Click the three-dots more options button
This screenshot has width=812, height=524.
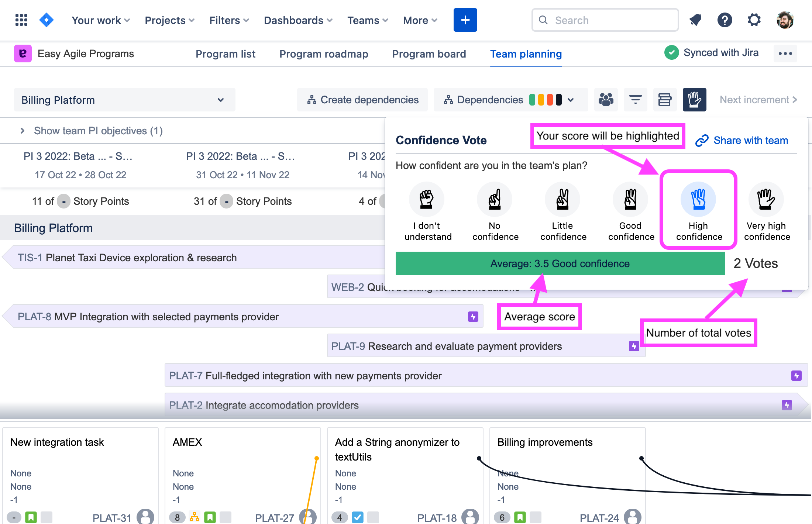[x=785, y=54]
